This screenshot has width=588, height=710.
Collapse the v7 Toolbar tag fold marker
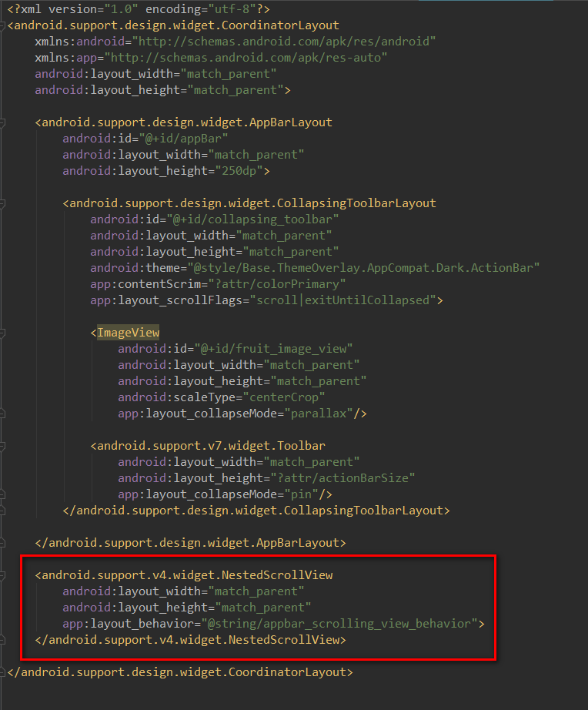[x=2, y=446]
